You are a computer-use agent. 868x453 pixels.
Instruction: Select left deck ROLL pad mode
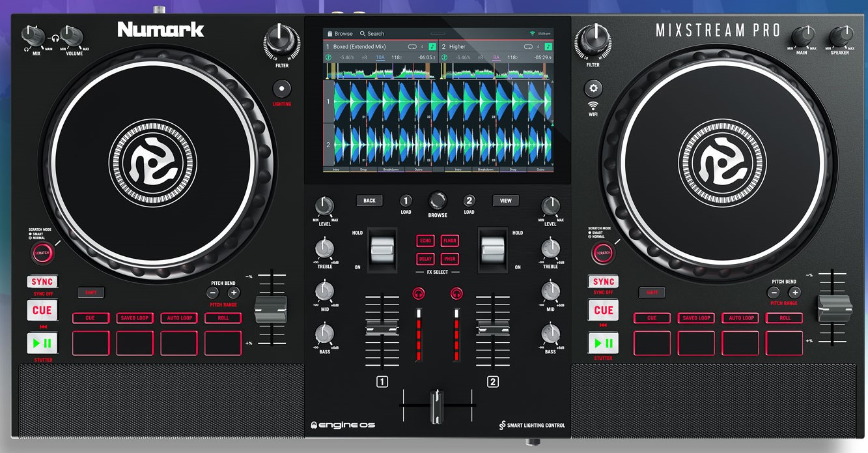223,318
